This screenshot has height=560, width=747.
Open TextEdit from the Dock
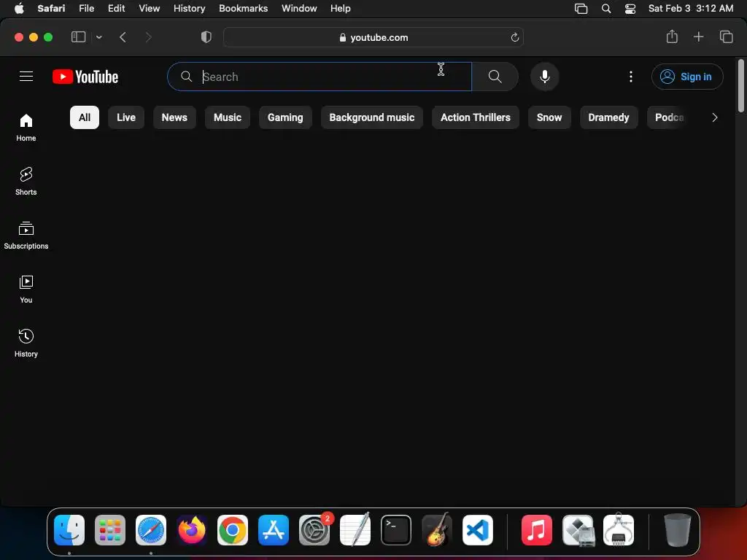pos(355,530)
